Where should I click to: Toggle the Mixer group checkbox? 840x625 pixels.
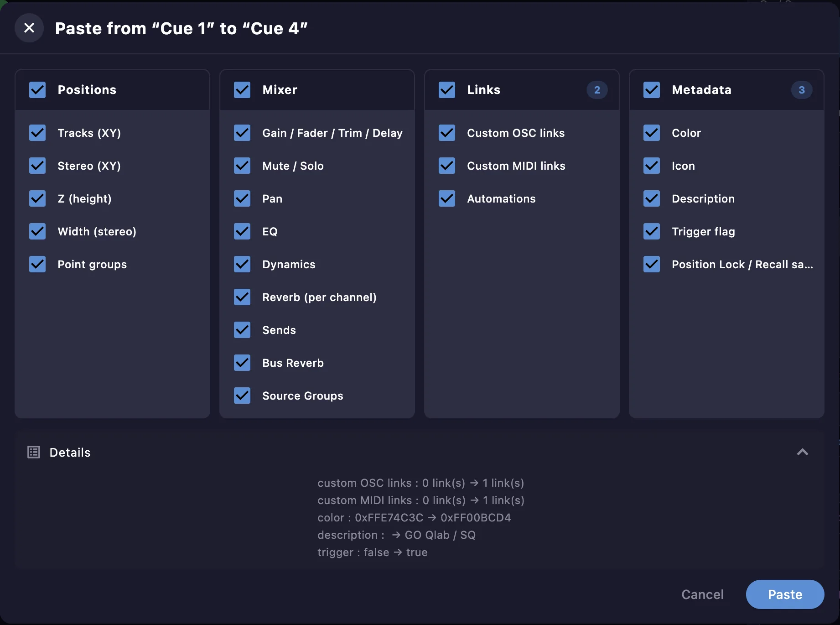click(242, 90)
